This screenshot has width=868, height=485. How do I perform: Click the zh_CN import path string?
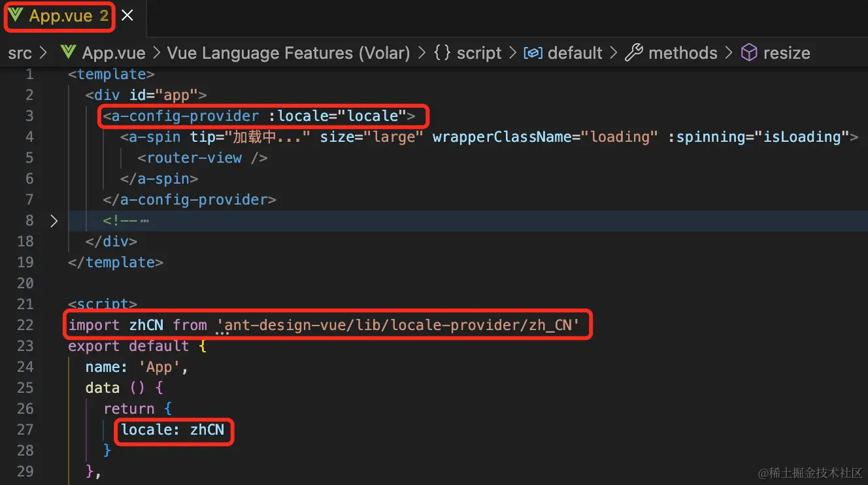pos(398,325)
